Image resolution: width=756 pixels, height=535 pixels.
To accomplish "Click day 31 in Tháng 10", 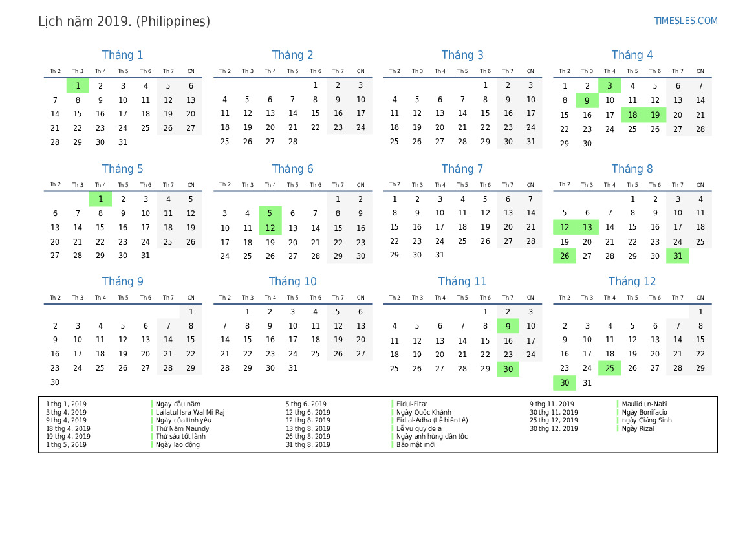I will coord(292,368).
